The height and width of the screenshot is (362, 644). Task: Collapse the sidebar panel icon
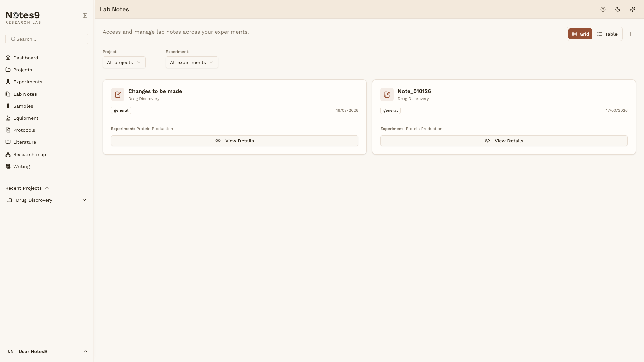85,15
